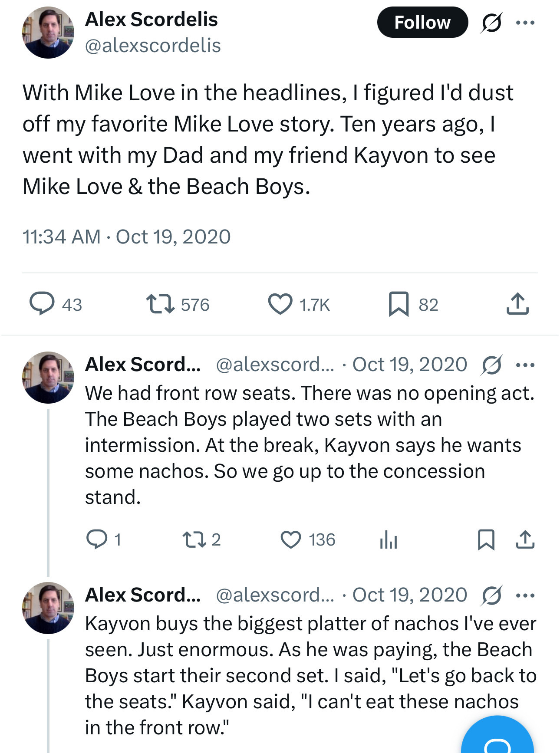Open the three-dot menu on the main tweet

click(525, 23)
